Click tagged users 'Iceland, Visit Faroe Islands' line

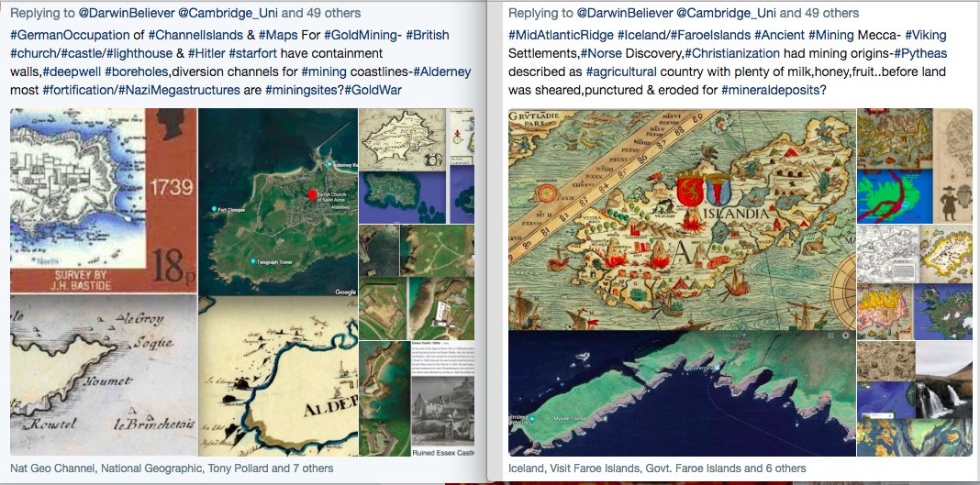pyautogui.click(x=658, y=468)
